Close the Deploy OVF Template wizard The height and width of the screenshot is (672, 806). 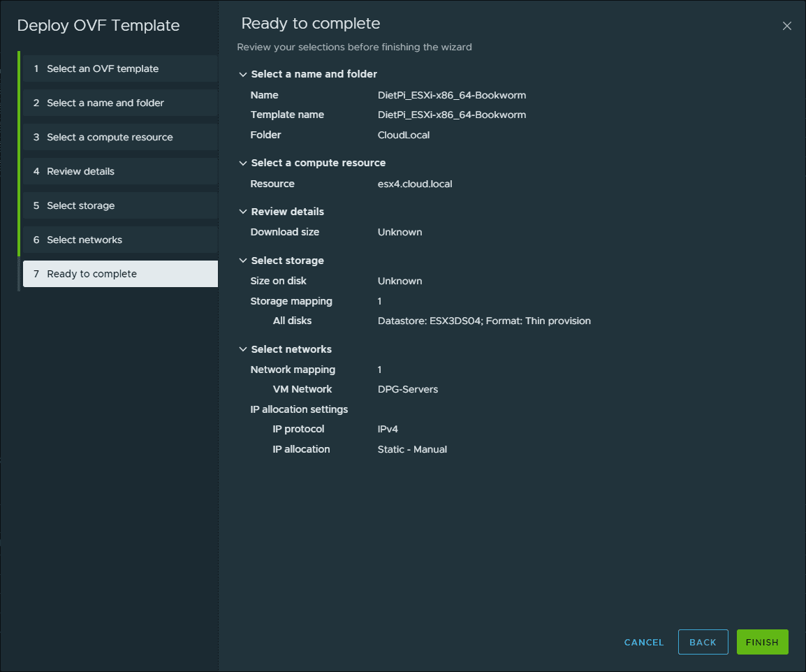pyautogui.click(x=786, y=26)
